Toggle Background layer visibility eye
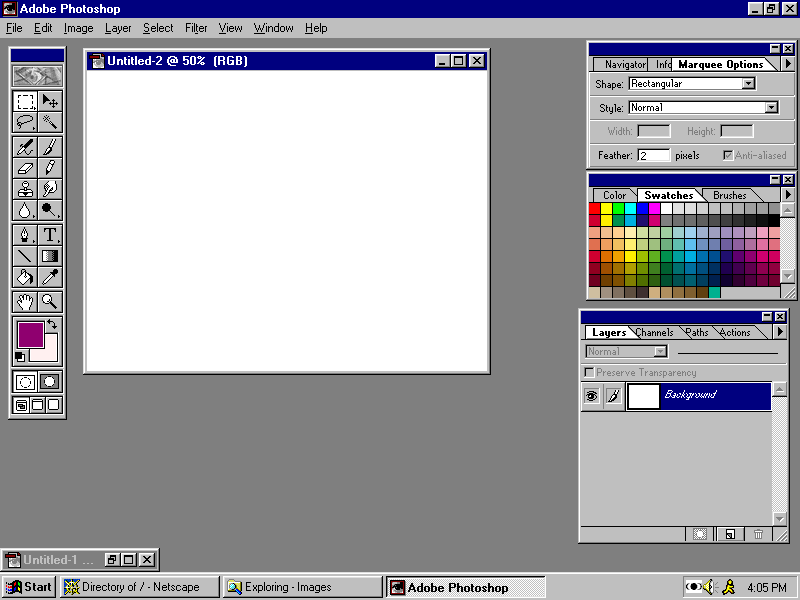The width and height of the screenshot is (800, 600). pyautogui.click(x=592, y=396)
